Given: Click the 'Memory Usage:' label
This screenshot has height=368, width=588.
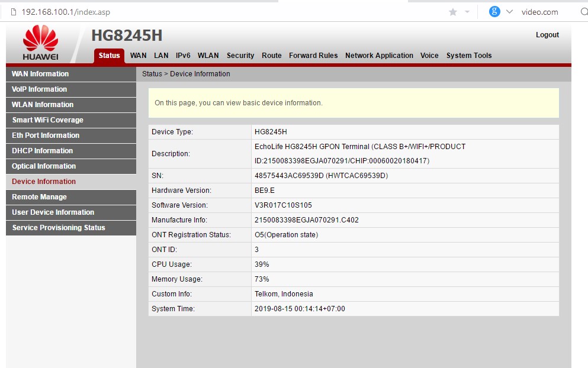Looking at the screenshot, I should [x=177, y=279].
